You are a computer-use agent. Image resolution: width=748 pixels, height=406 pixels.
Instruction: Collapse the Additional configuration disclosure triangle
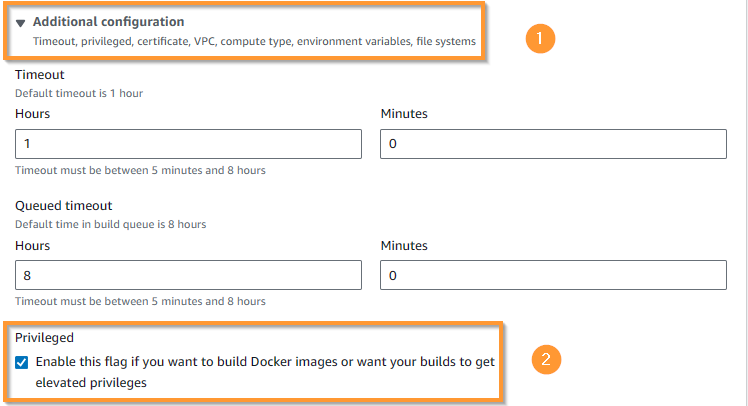[20, 23]
